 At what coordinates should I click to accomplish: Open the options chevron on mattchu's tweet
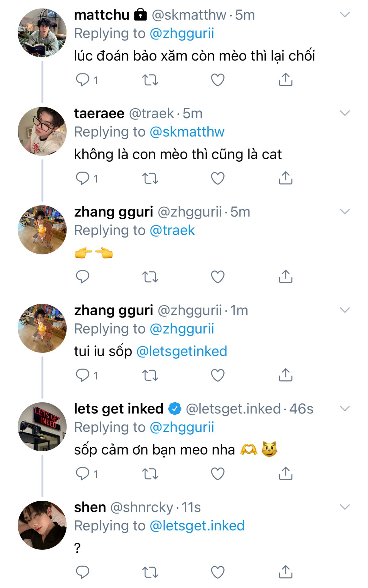point(345,15)
